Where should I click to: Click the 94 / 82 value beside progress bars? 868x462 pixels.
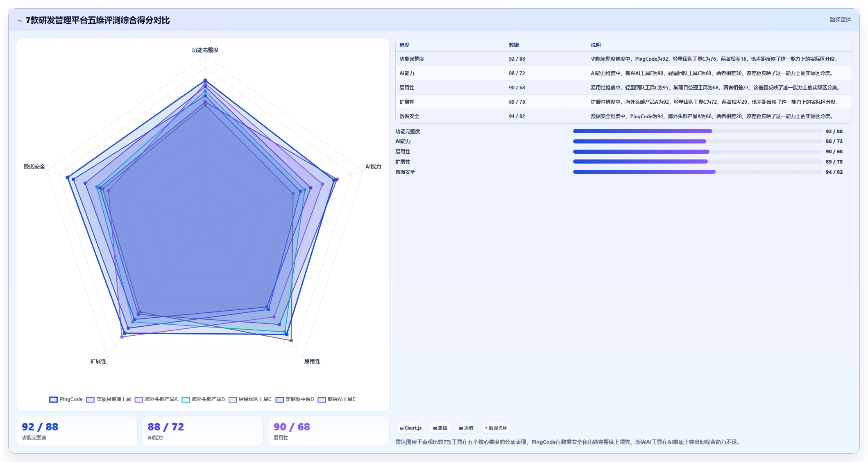pyautogui.click(x=834, y=172)
